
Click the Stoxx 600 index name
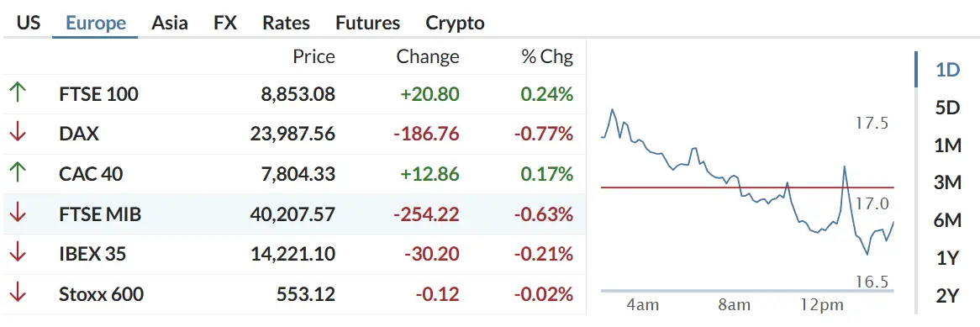click(101, 293)
